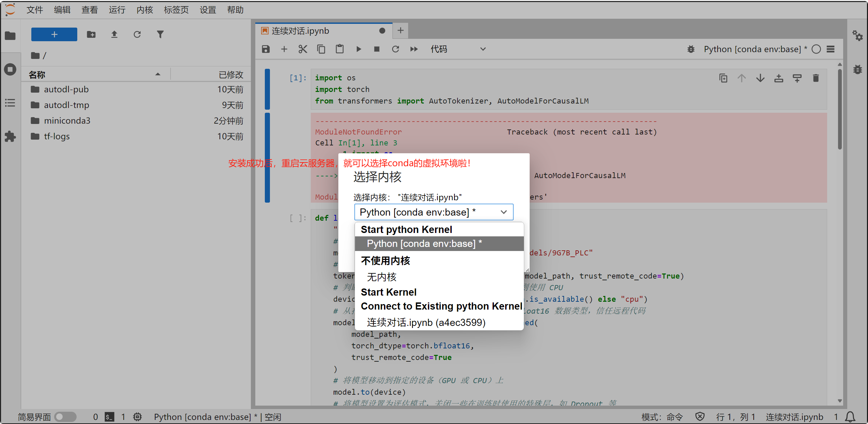Viewport: 868px width, 424px height.
Task: Click the kernel status circle indicator
Action: [x=816, y=49]
